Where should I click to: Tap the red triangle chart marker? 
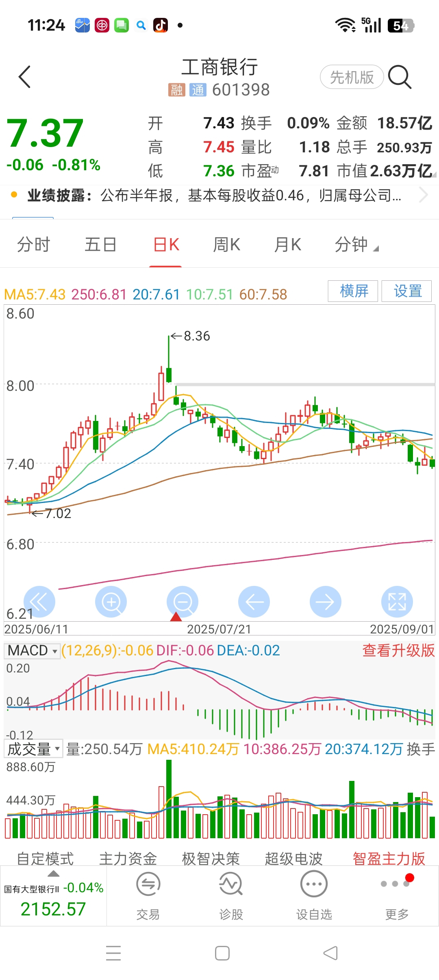(x=176, y=617)
